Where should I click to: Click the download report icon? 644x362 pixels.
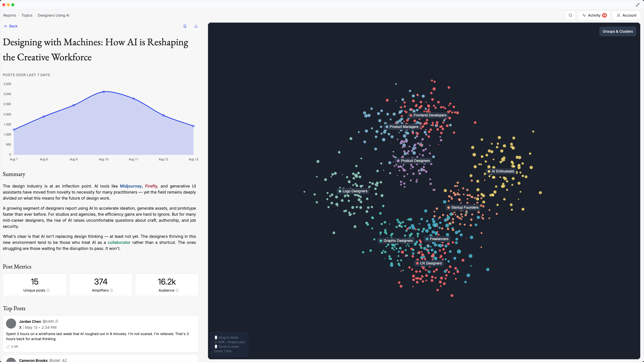pyautogui.click(x=196, y=26)
